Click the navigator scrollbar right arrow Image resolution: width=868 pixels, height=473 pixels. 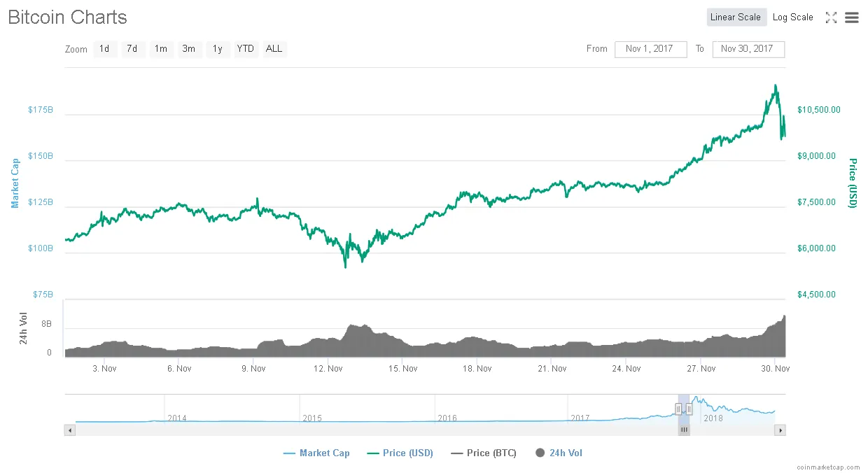coord(780,430)
